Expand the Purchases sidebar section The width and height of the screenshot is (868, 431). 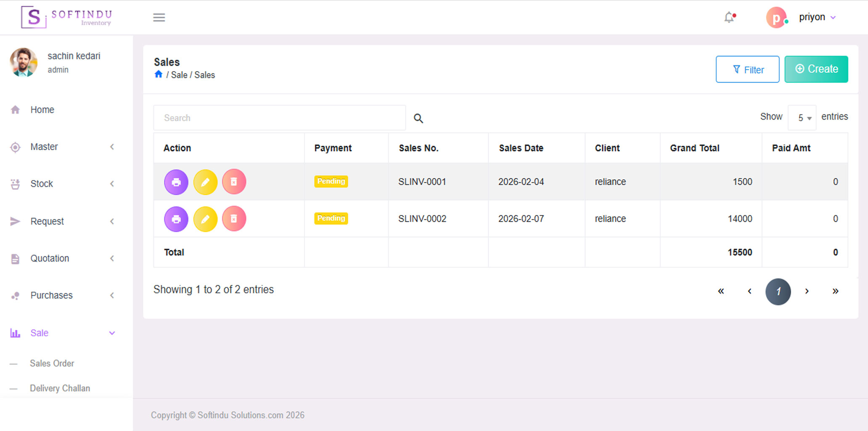click(x=62, y=295)
